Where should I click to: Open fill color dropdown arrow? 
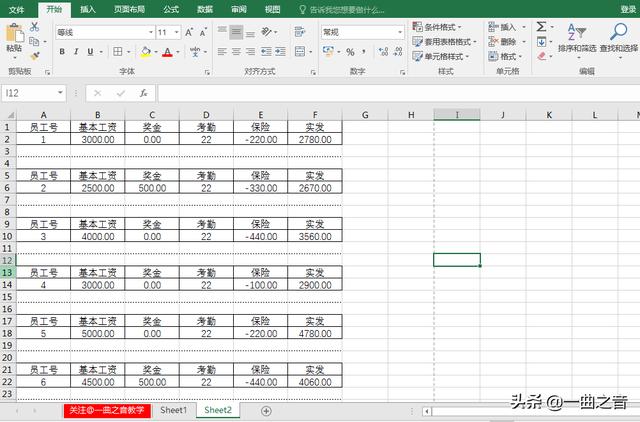click(x=156, y=52)
